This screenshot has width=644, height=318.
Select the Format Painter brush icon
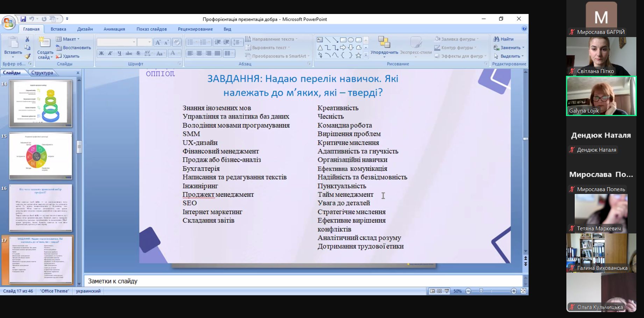click(27, 56)
